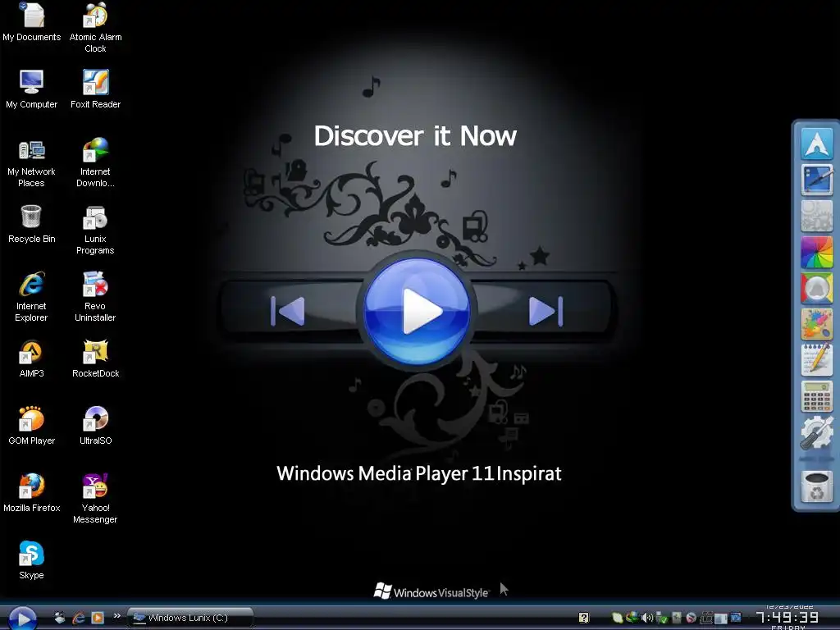Click the blue monitor tray icon

[x=736, y=617]
